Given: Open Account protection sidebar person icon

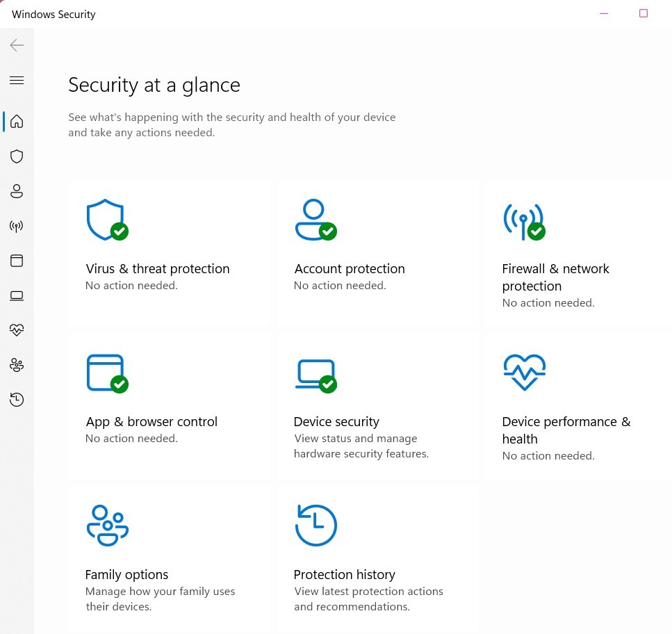Looking at the screenshot, I should pyautogui.click(x=17, y=191).
